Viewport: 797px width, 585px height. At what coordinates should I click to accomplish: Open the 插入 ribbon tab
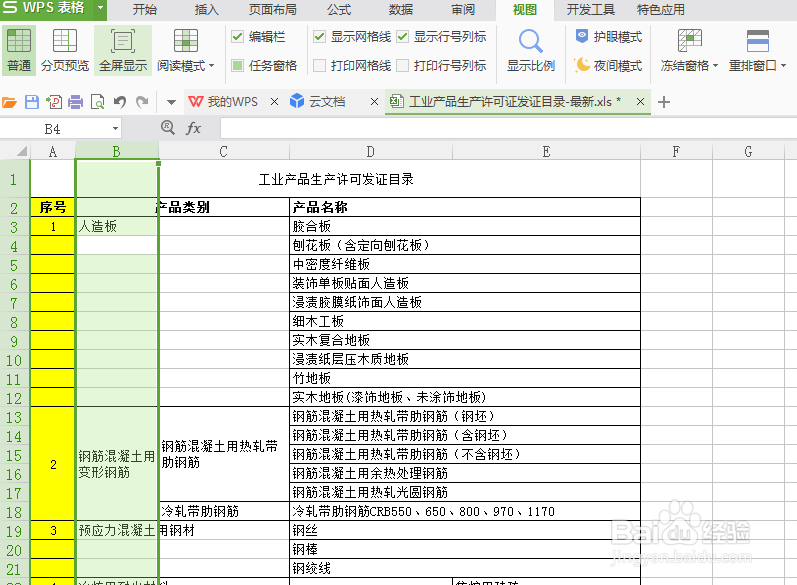tap(206, 10)
